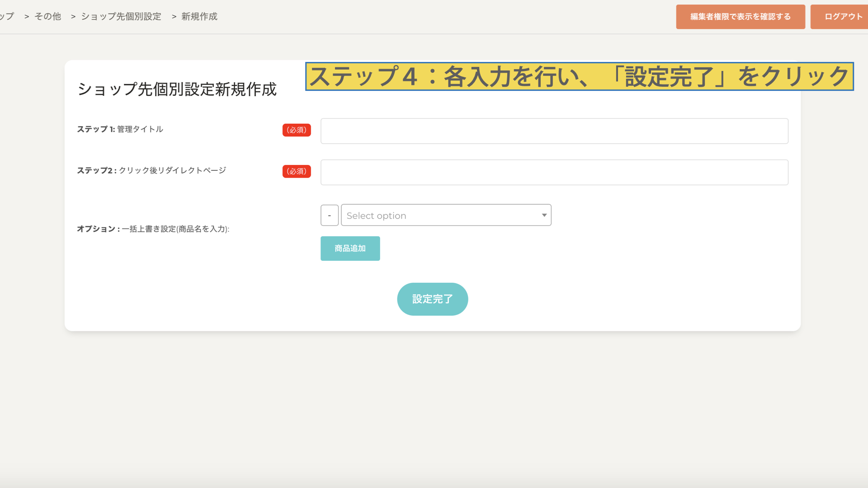Focus the 管理タイトル input field
This screenshot has height=488, width=868.
(554, 131)
